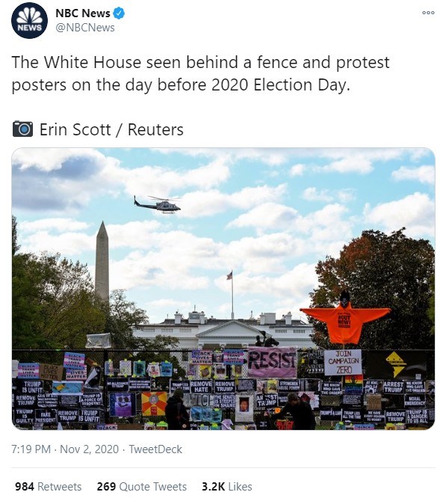View the 984 Retweets list
Viewport: 440px width, 504px height.
(48, 486)
